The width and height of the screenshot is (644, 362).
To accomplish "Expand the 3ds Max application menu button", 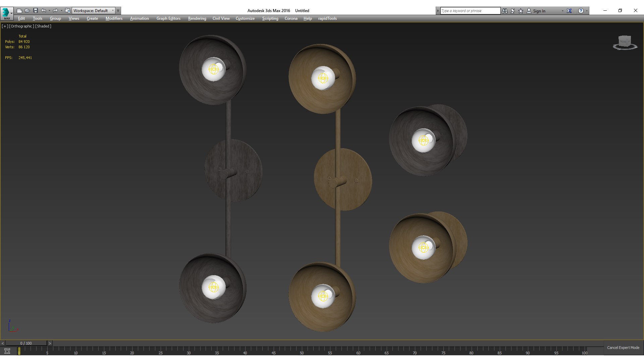I will point(7,13).
